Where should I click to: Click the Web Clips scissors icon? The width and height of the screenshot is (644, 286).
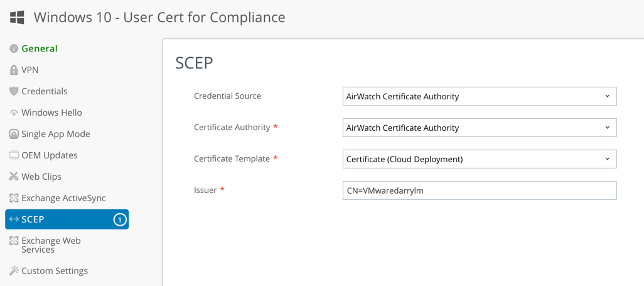pyautogui.click(x=14, y=177)
